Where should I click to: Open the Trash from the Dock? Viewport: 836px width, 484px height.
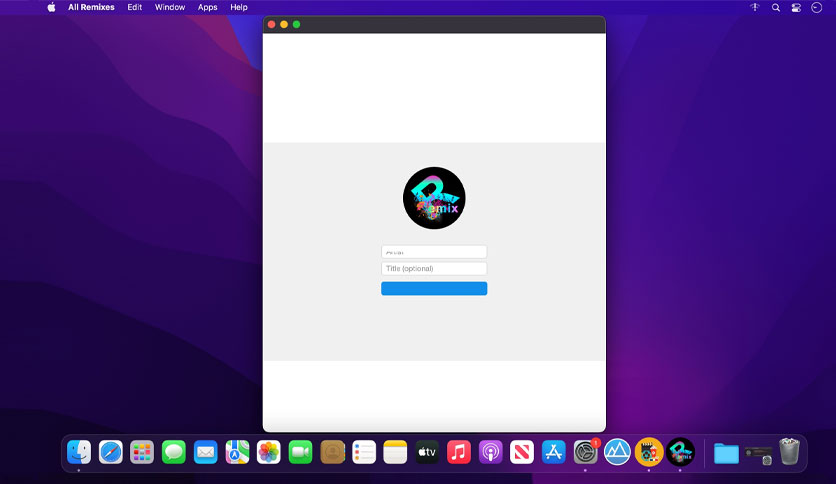[x=790, y=451]
